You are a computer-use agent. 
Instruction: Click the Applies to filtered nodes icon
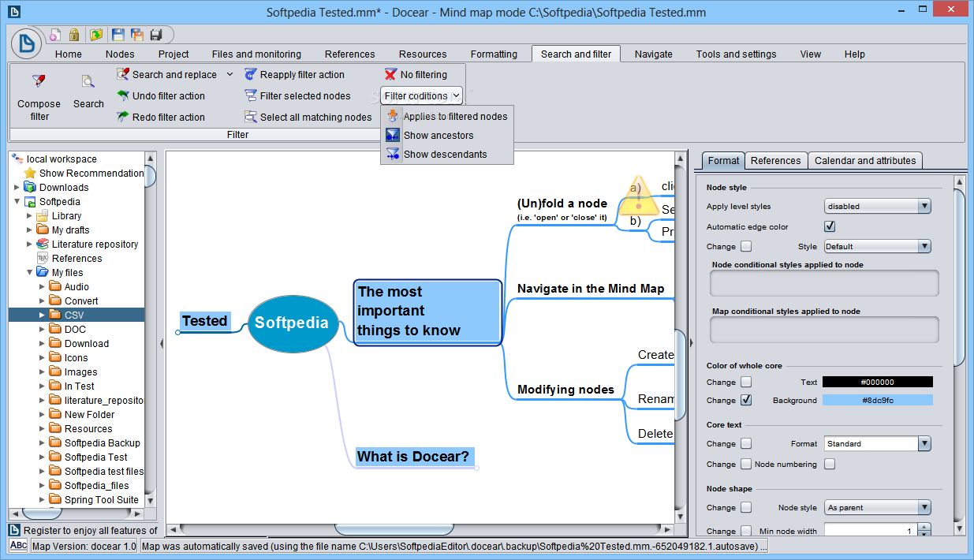click(x=393, y=116)
